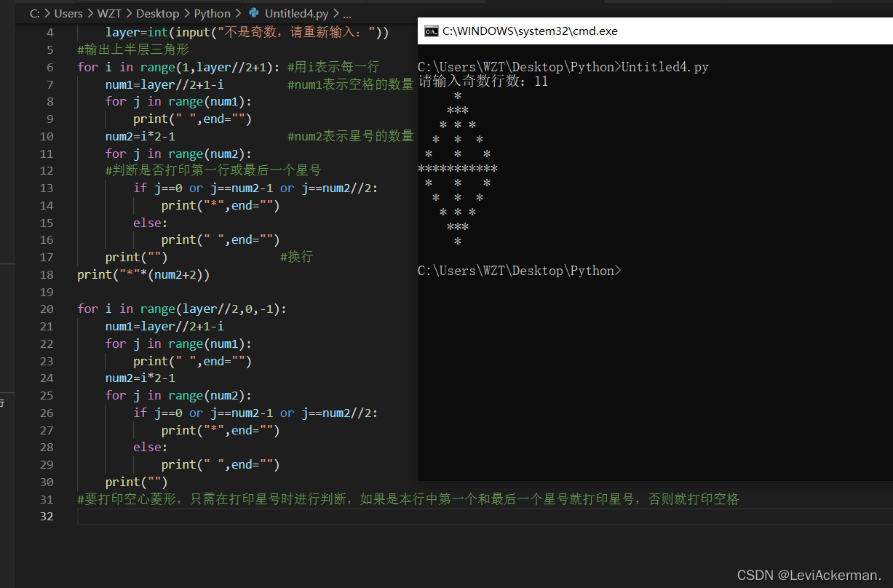
Task: Click 'print("*"*(num2+2))' on line 18
Action: tap(143, 274)
